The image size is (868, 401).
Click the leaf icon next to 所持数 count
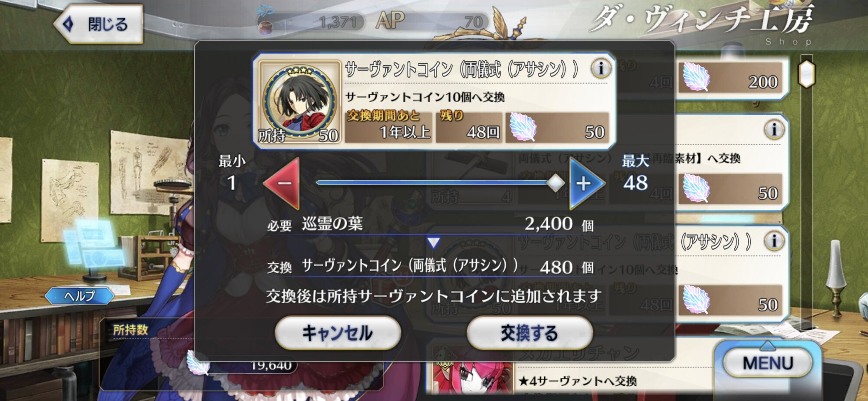tap(198, 363)
